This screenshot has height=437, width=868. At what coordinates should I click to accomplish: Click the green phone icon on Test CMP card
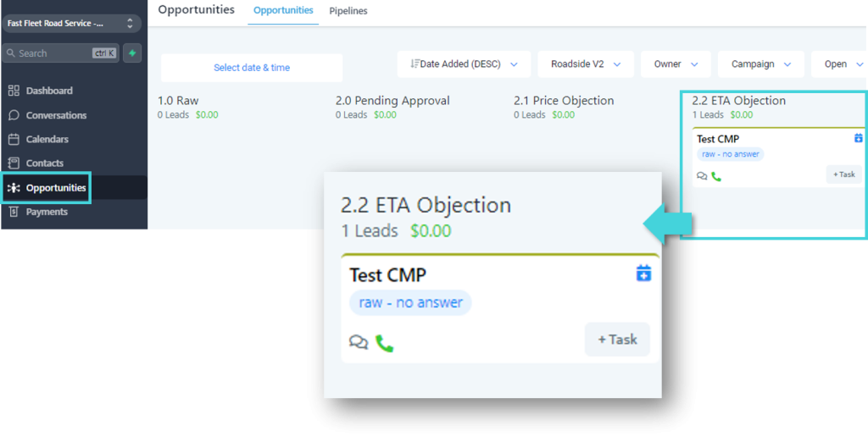pos(716,176)
